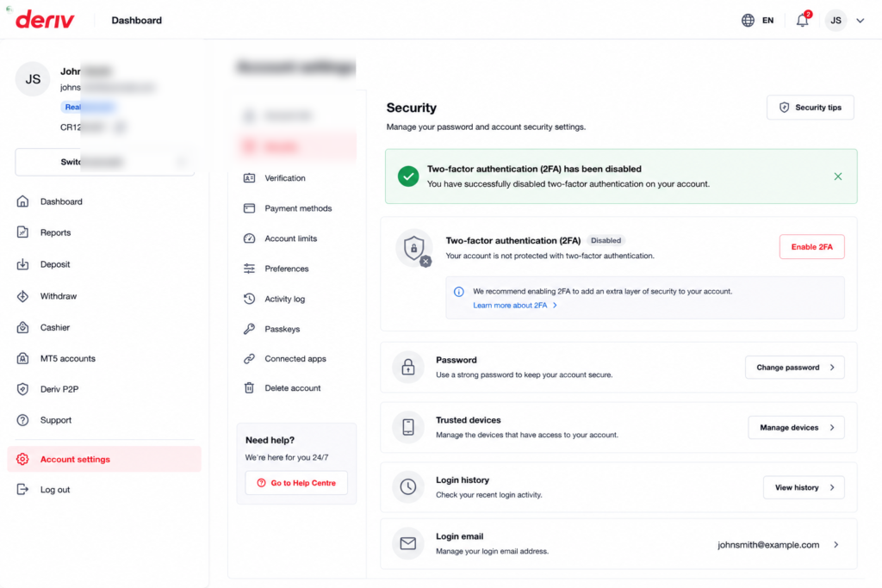Click the View history button

[804, 487]
